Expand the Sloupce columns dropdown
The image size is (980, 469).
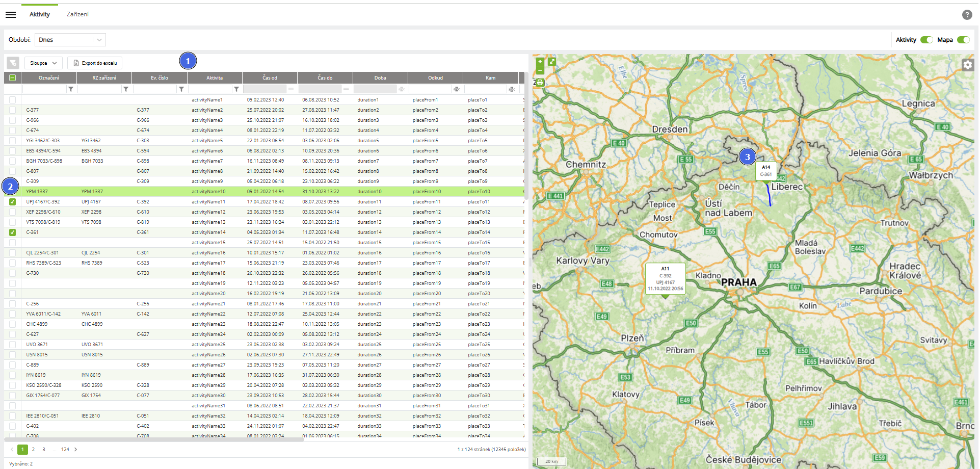(43, 63)
